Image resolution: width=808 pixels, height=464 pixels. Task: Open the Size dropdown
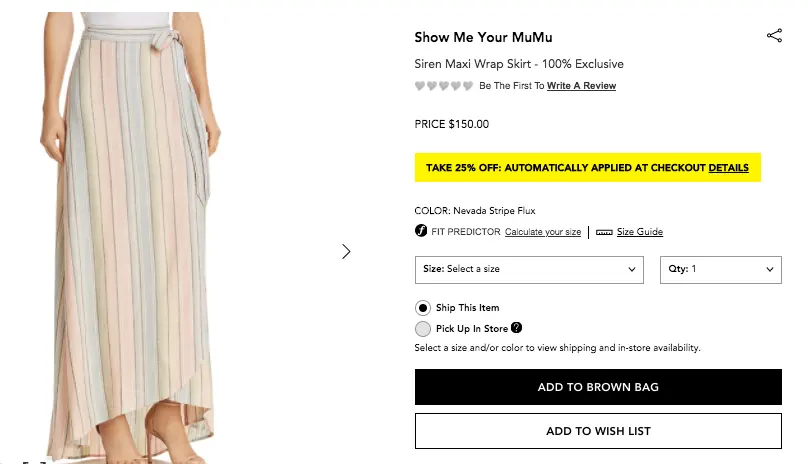pos(529,269)
